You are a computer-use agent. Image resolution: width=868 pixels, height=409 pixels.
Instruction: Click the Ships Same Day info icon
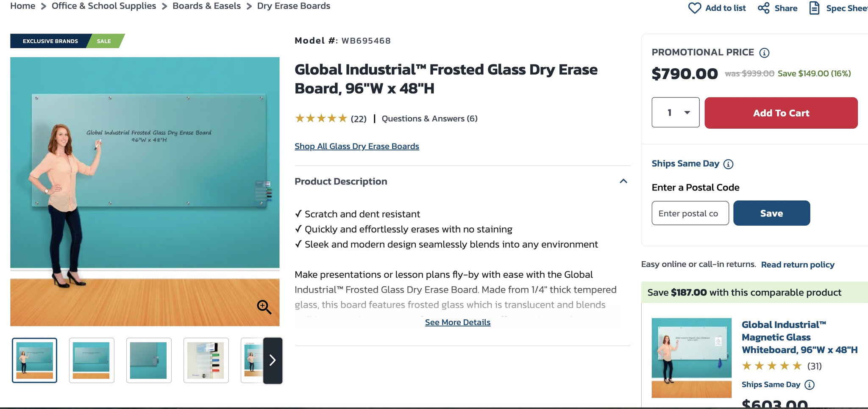728,164
